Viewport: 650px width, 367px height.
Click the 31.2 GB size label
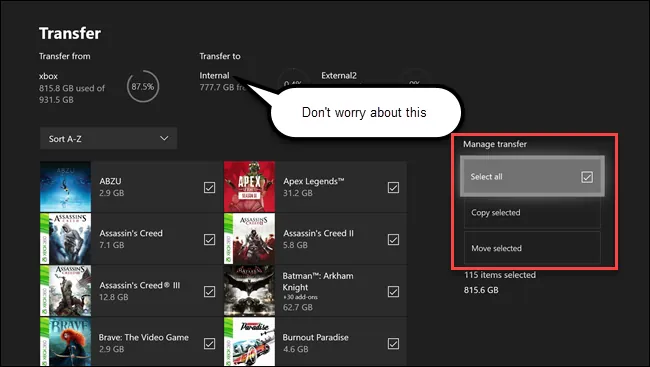coord(298,193)
